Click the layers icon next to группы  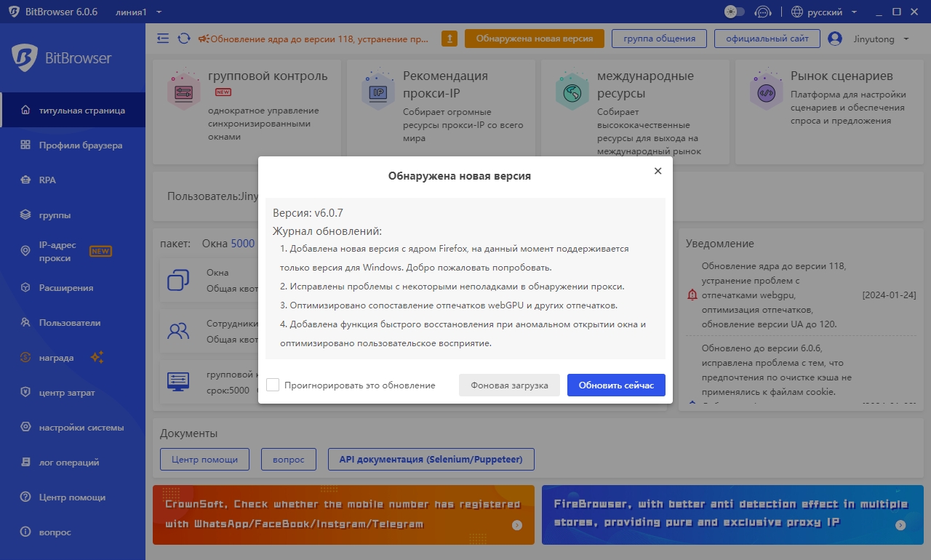[25, 215]
